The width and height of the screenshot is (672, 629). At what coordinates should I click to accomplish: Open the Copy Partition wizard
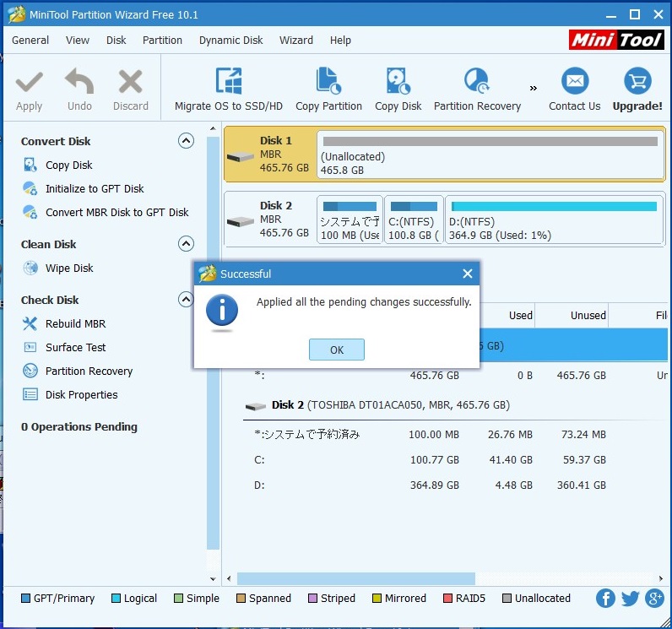coord(328,89)
